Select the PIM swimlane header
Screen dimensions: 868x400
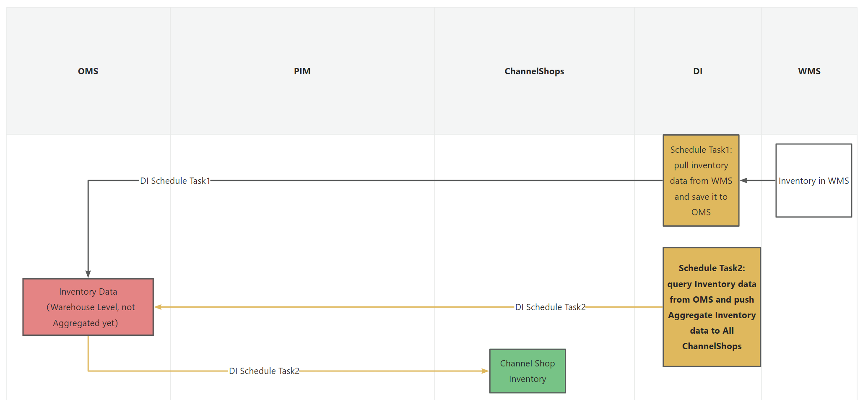pos(302,71)
